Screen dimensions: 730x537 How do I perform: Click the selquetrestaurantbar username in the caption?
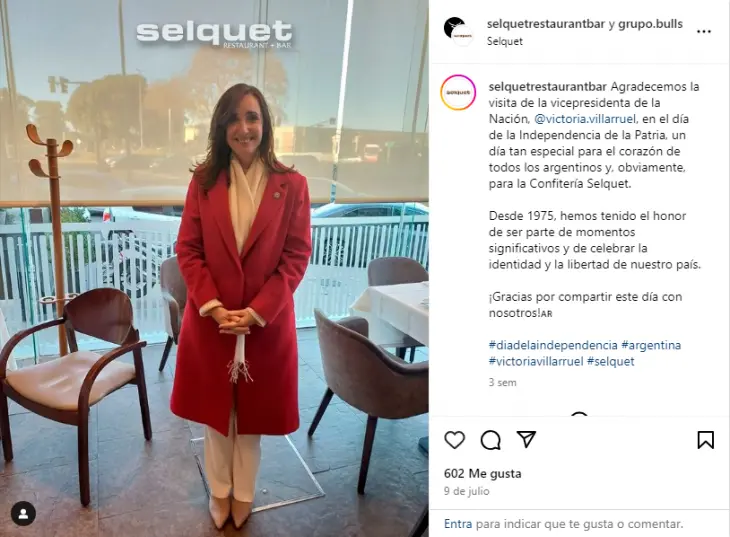548,87
